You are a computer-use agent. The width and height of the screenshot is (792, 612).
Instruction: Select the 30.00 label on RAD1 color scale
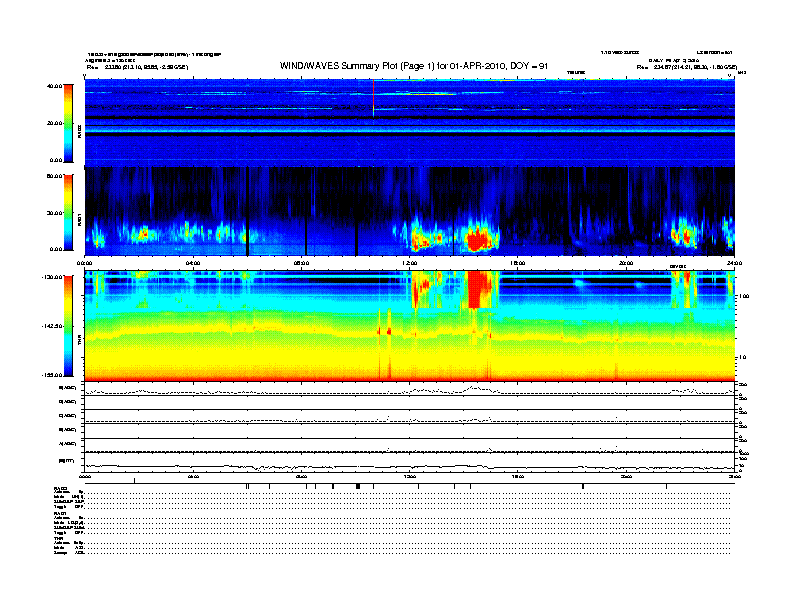(54, 213)
